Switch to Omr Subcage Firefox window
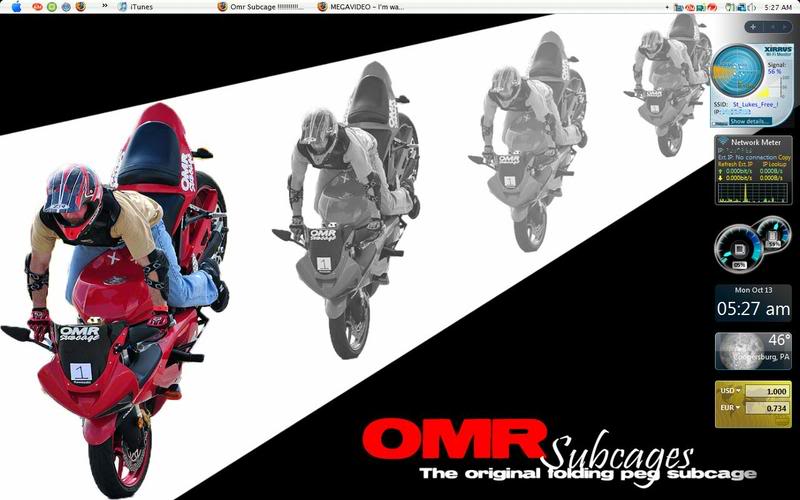Viewport: 800px width, 500px height. click(x=260, y=6)
